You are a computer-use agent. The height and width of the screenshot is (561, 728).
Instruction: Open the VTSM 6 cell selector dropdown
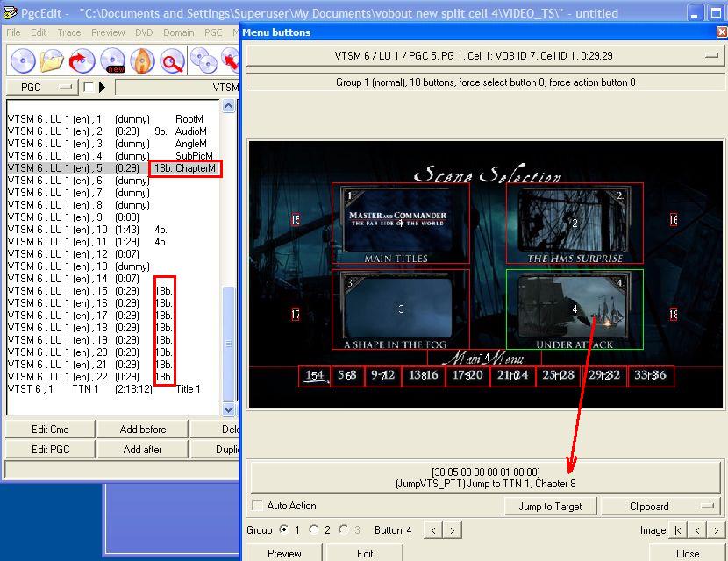pos(484,56)
